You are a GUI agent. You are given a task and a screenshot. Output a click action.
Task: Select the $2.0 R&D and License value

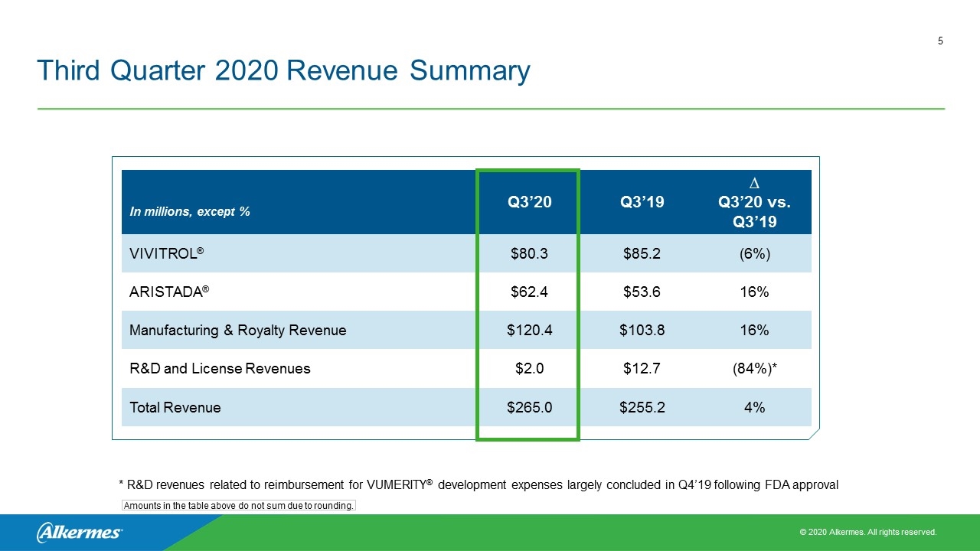coord(529,368)
